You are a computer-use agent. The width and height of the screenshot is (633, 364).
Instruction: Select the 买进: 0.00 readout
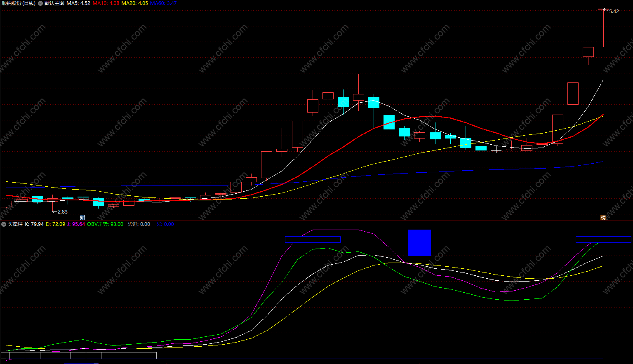point(139,224)
